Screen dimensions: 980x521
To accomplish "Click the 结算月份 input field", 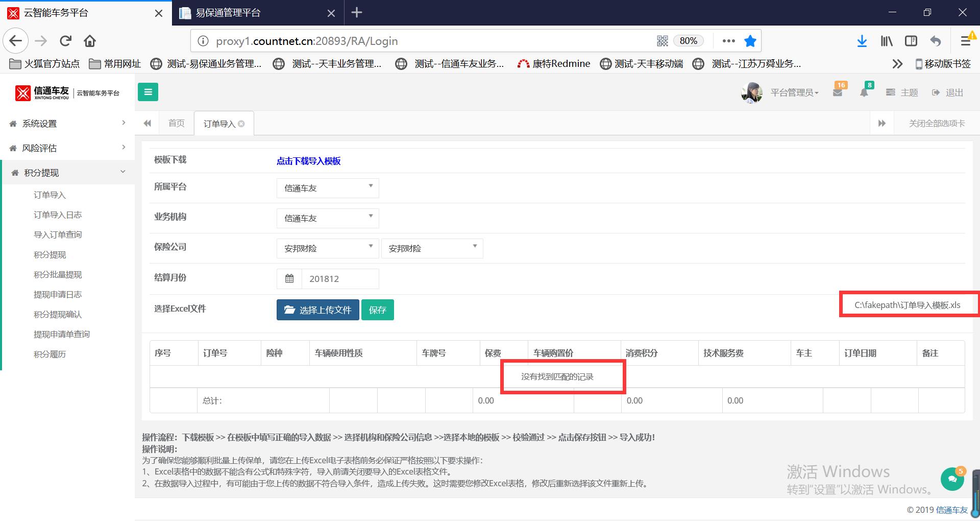I will tap(340, 279).
